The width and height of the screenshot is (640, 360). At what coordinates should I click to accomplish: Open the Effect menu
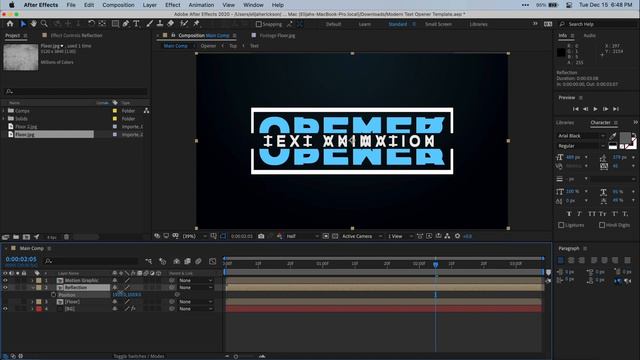pos(173,5)
